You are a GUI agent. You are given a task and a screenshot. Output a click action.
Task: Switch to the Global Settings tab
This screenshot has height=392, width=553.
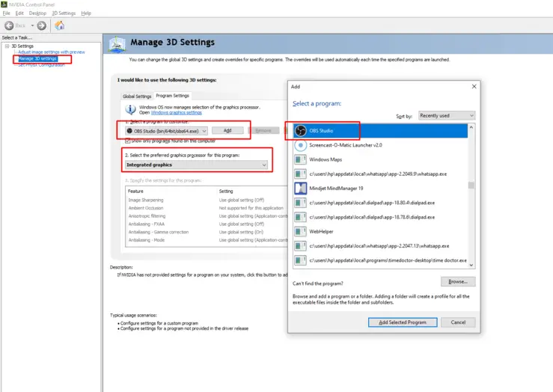coord(137,97)
